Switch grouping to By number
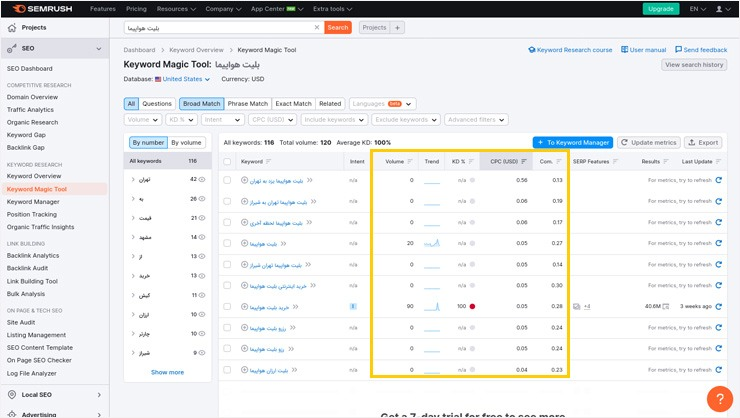The image size is (740, 418). pos(148,142)
